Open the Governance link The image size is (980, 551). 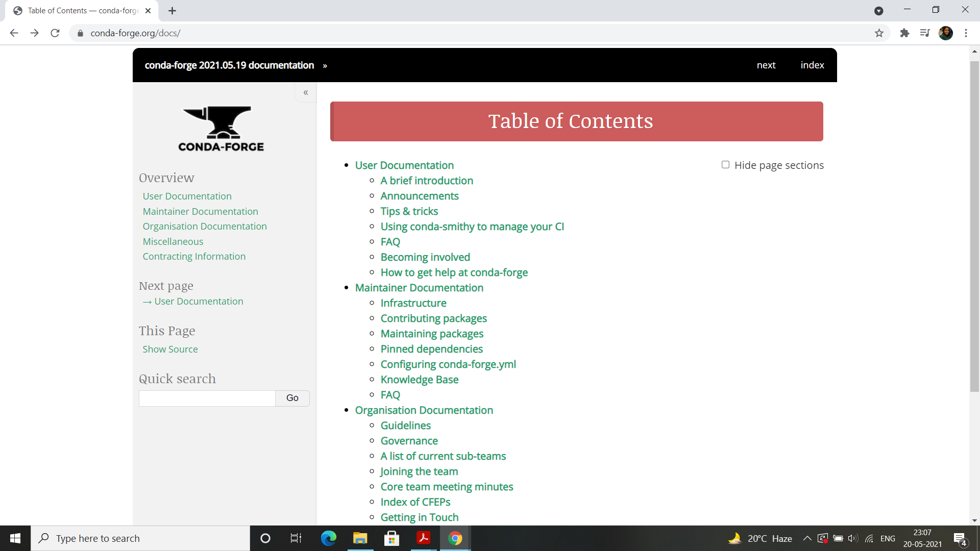pos(409,441)
